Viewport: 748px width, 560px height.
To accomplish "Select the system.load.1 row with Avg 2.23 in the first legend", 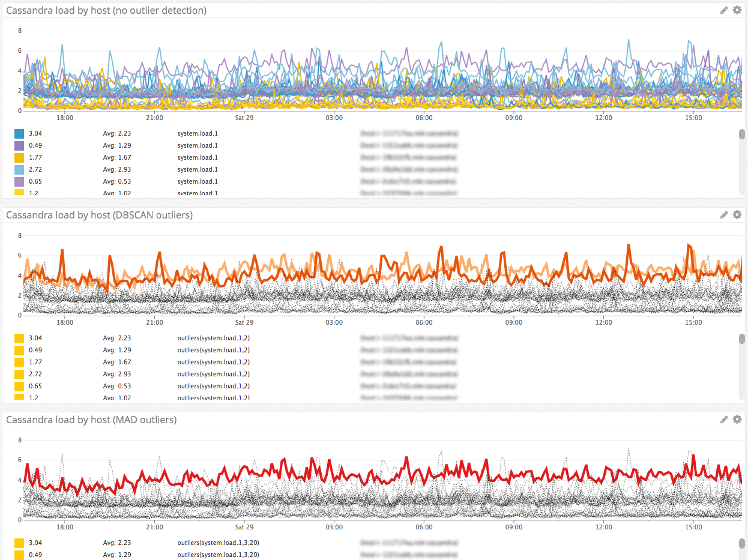I will [x=198, y=133].
